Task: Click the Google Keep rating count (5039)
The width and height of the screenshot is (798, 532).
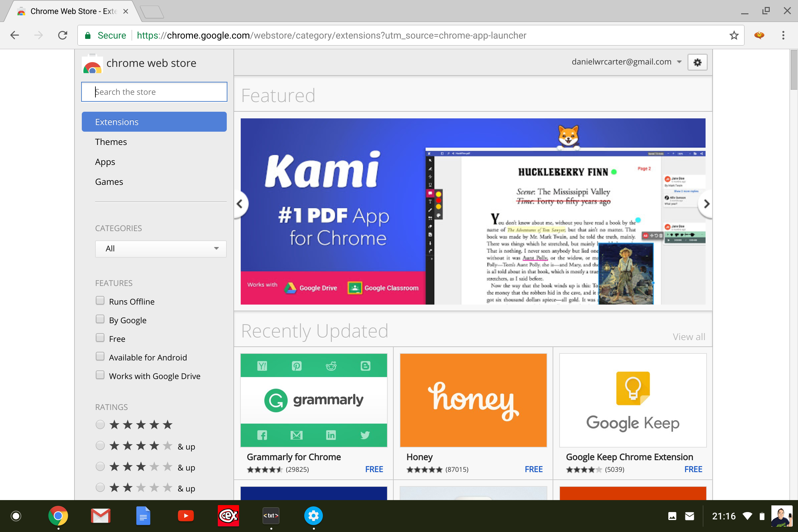Action: pos(614,469)
